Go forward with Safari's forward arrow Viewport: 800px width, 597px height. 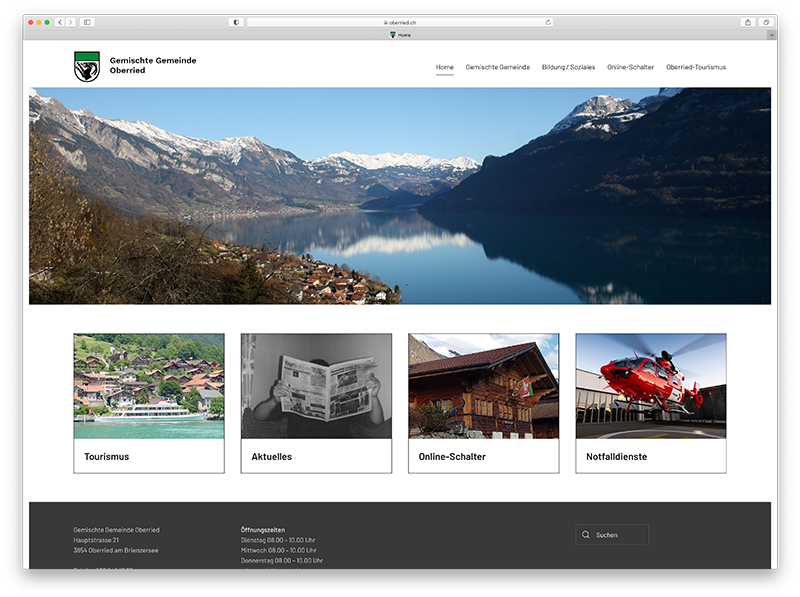70,22
